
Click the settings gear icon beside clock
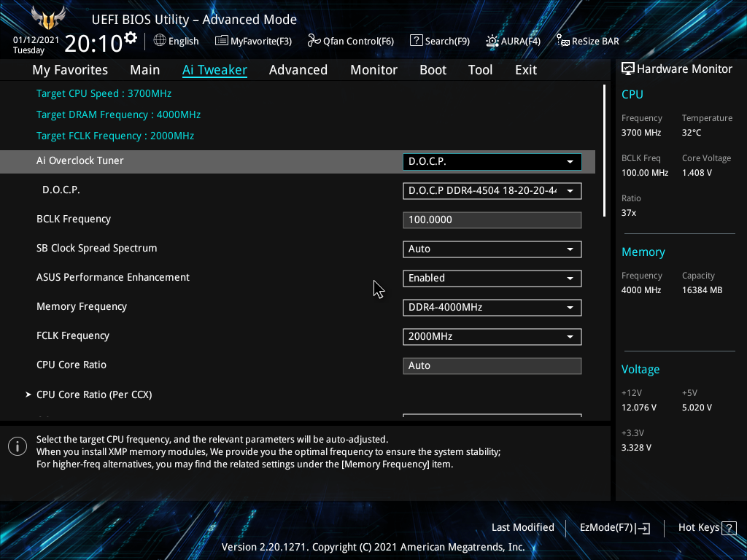pyautogui.click(x=131, y=37)
